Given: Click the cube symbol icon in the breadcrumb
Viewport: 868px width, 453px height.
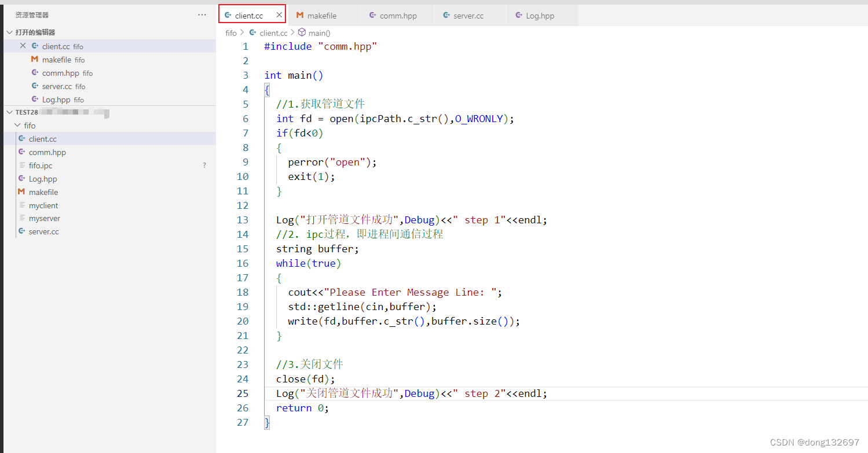Looking at the screenshot, I should [x=302, y=33].
